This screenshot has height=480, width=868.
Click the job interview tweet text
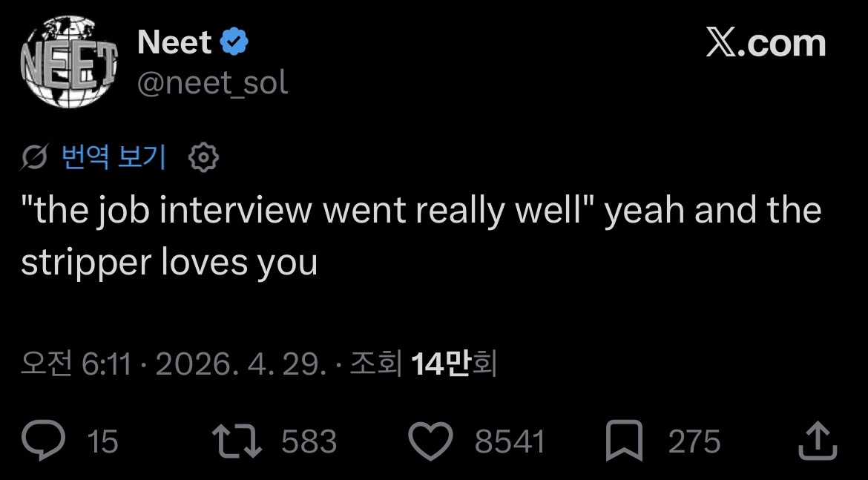click(x=420, y=235)
